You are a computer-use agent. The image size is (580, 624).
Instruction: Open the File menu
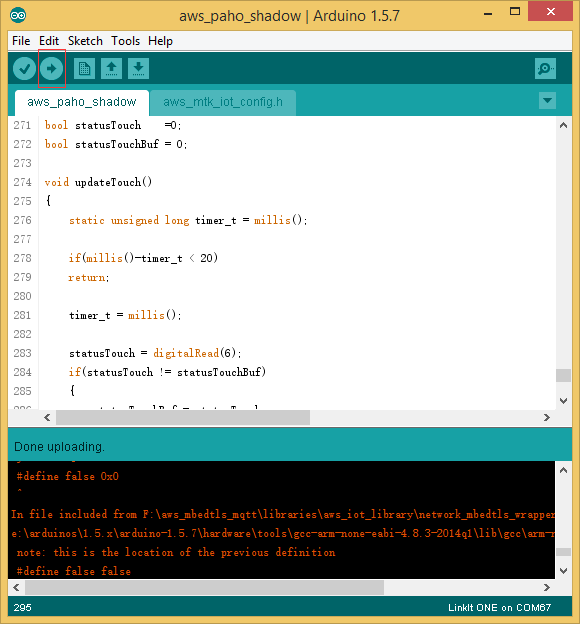pyautogui.click(x=21, y=41)
